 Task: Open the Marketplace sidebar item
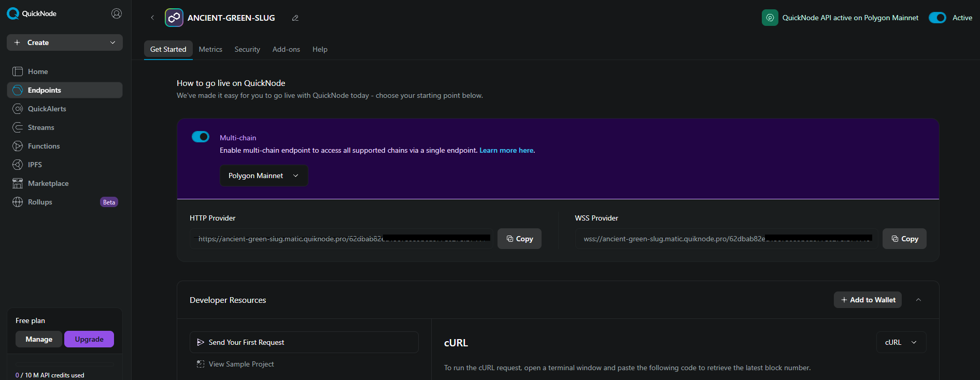pos(48,183)
